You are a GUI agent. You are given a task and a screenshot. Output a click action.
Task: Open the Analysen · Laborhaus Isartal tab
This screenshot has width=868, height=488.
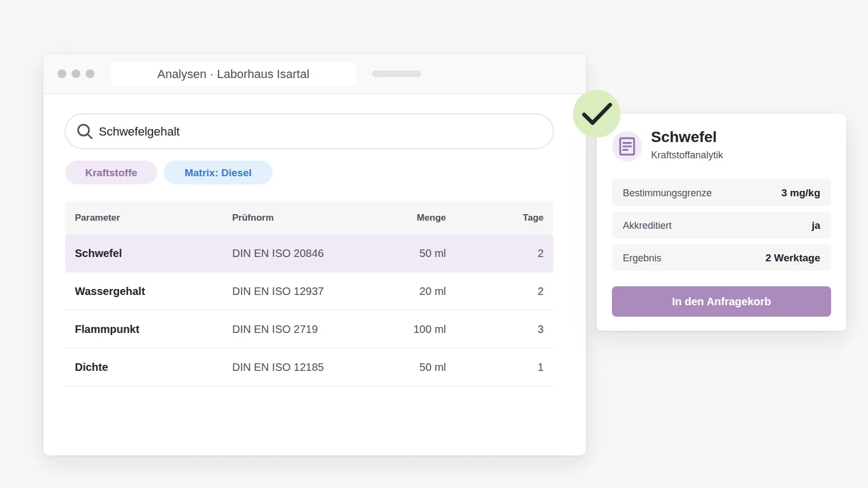(233, 74)
